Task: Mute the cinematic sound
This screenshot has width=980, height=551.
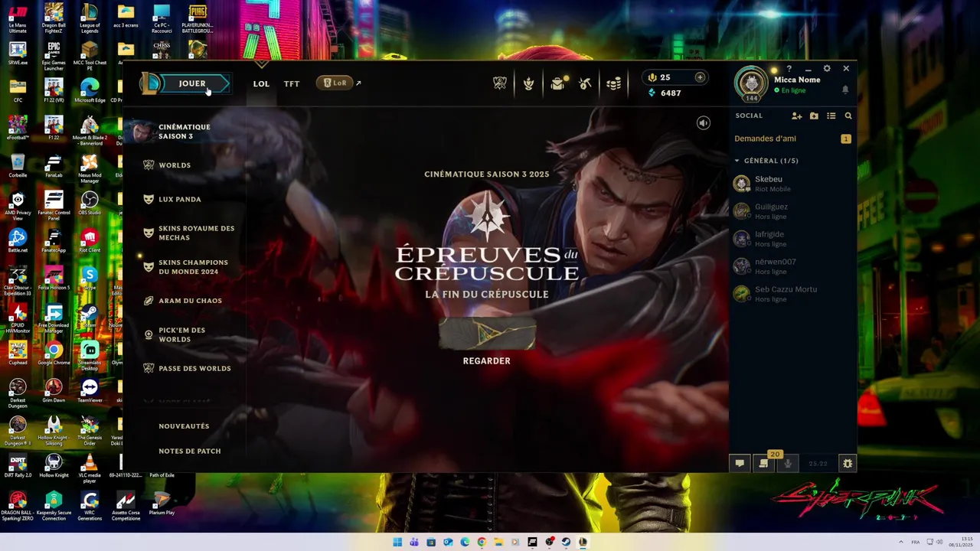Action: [x=703, y=123]
